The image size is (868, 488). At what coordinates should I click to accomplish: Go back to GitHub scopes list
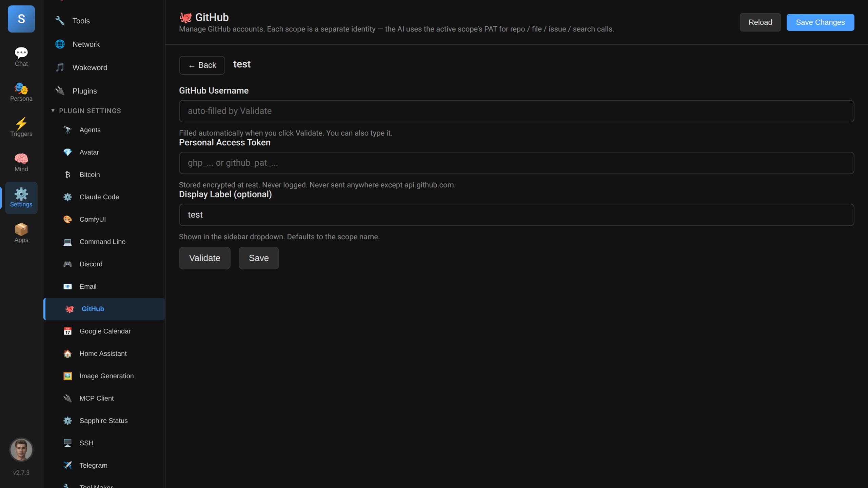[202, 65]
